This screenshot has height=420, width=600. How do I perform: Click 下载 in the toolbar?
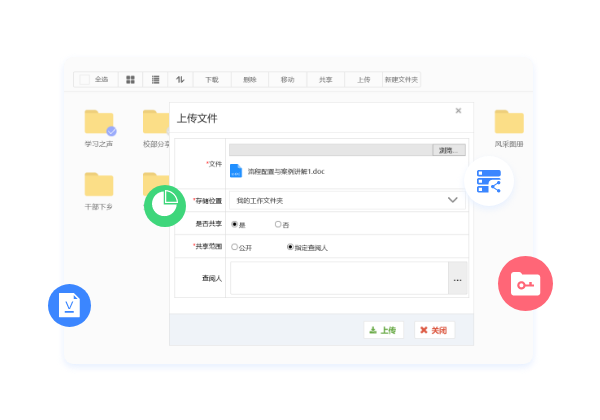(x=212, y=79)
